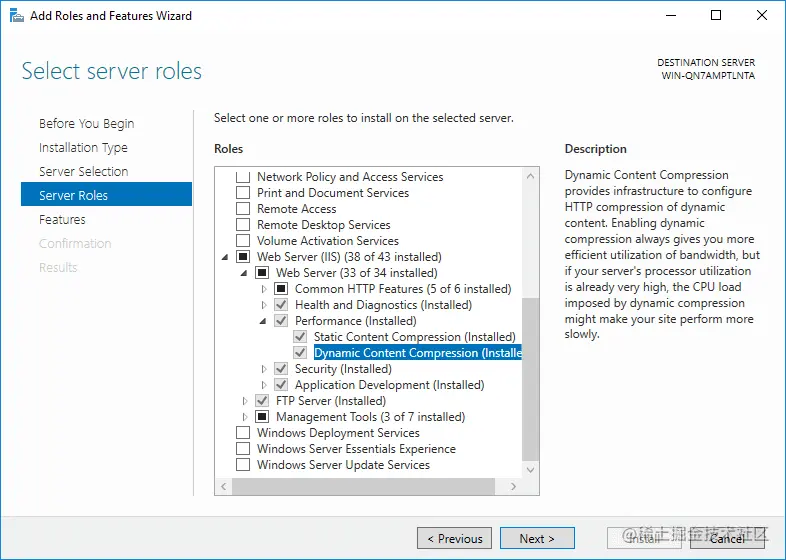Expand the FTP Server node

(245, 401)
